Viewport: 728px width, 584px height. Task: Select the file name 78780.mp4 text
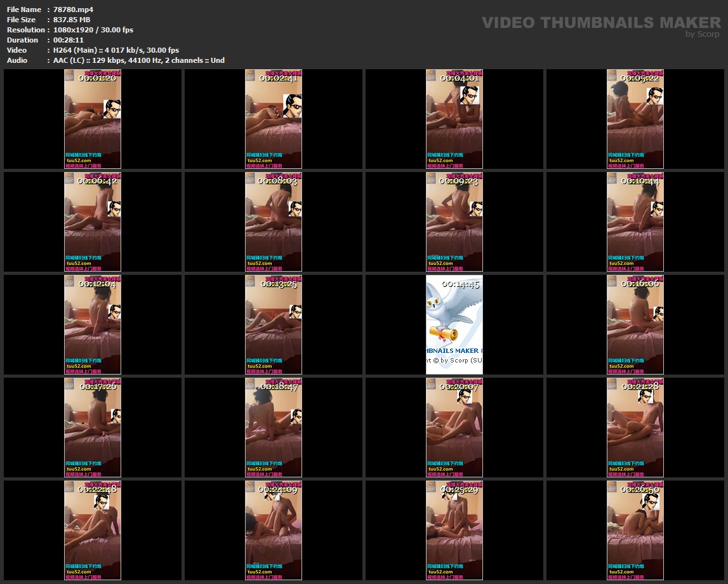click(x=74, y=10)
